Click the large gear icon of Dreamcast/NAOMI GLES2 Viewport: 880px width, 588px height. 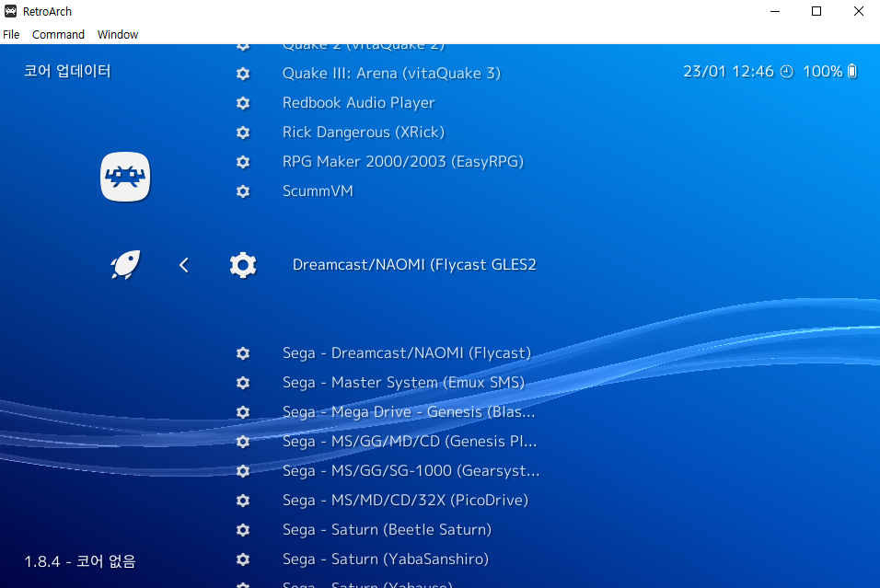(243, 265)
